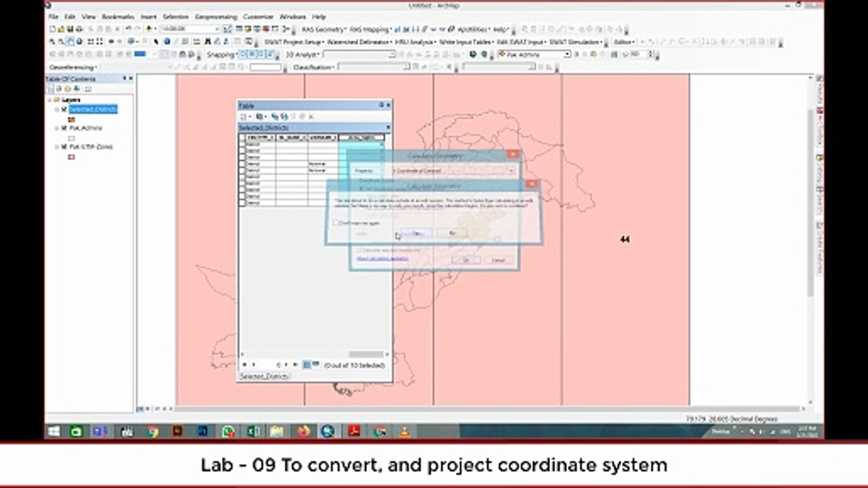868x488 pixels.
Task: Click List By Drawing Order icon
Action: [x=50, y=88]
